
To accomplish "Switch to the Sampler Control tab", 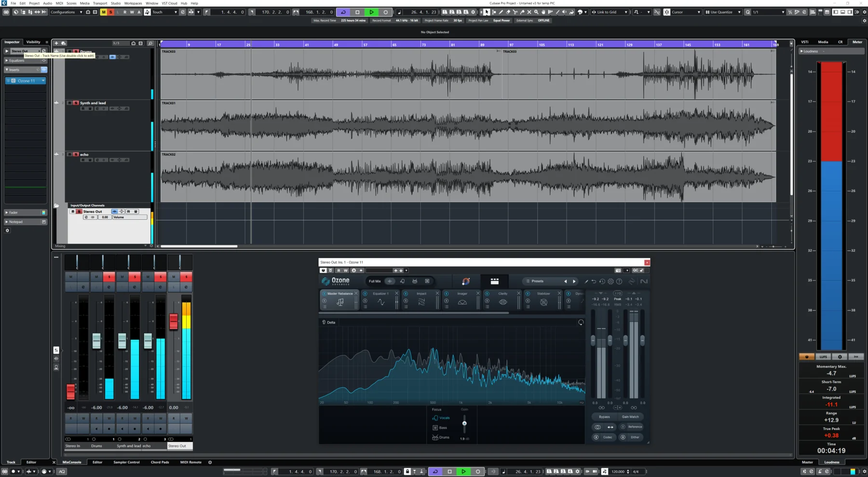I will [x=126, y=462].
